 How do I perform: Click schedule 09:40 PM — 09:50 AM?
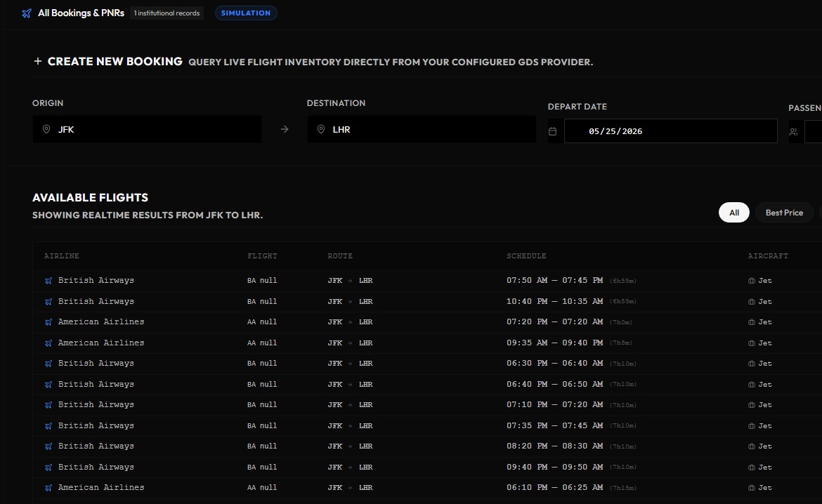point(554,467)
